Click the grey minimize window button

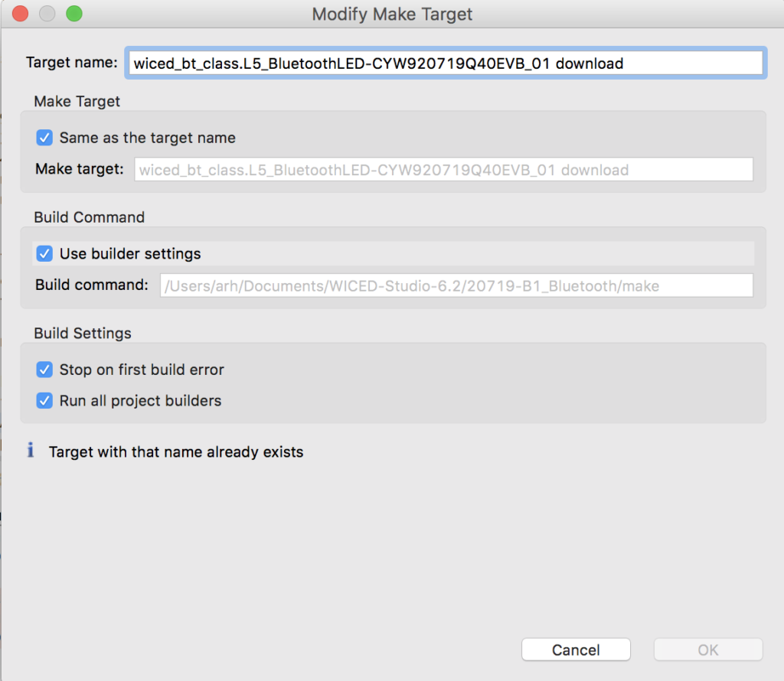pyautogui.click(x=47, y=14)
